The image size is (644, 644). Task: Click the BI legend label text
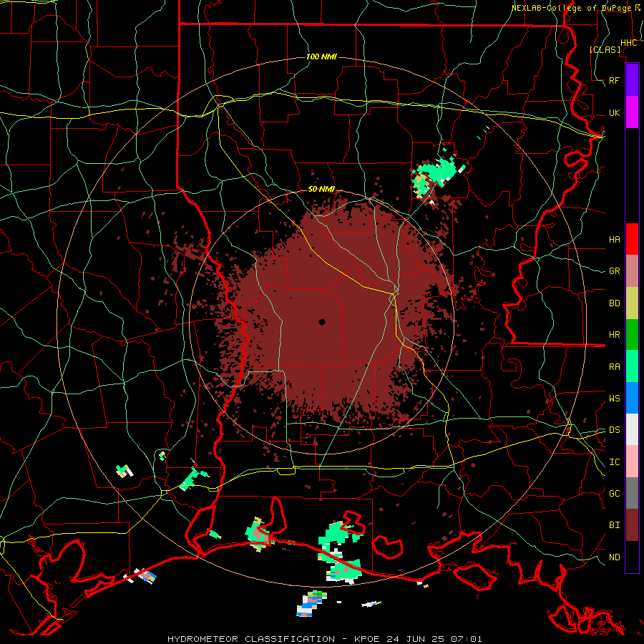click(x=615, y=525)
